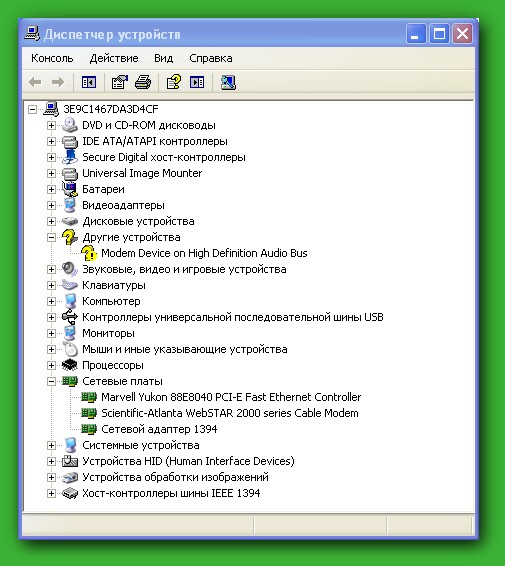505x566 pixels.
Task: Click the USB symbol icon
Action: pos(70,317)
